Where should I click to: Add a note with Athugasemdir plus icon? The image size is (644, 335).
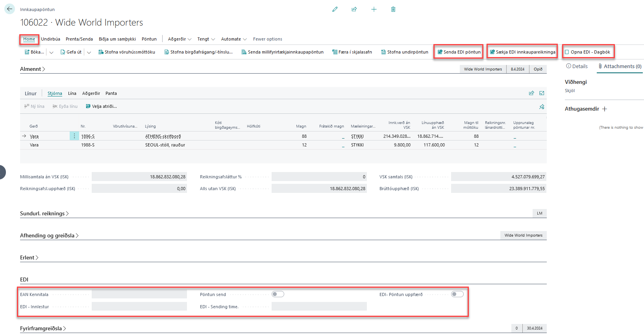click(605, 109)
